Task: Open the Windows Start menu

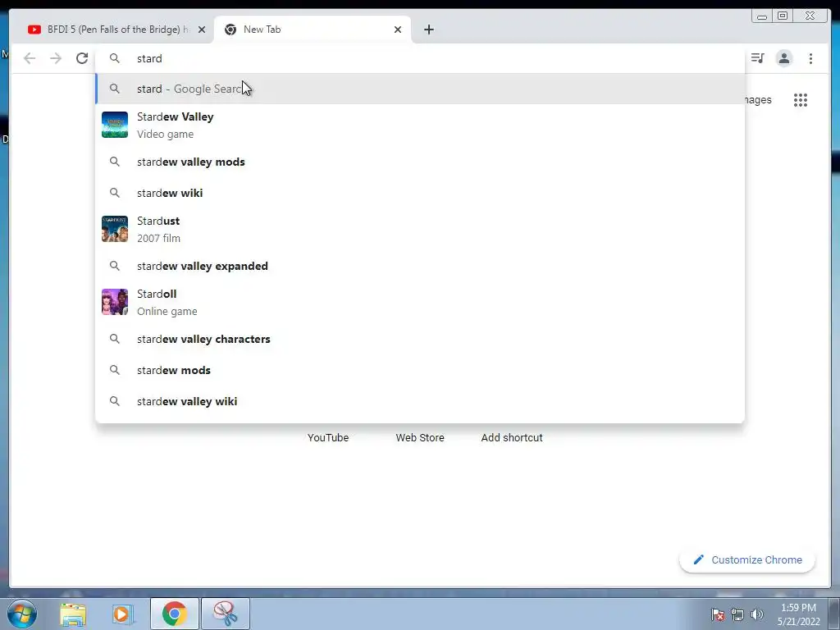Action: (x=22, y=614)
